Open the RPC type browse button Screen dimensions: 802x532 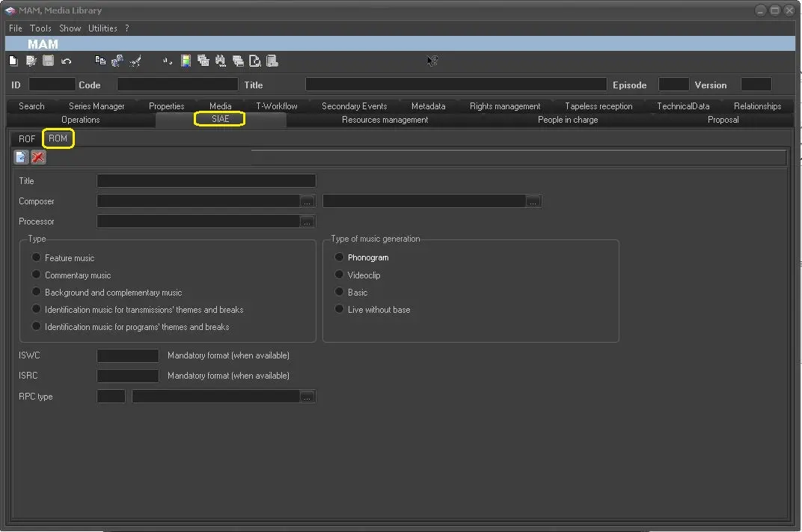coord(307,397)
